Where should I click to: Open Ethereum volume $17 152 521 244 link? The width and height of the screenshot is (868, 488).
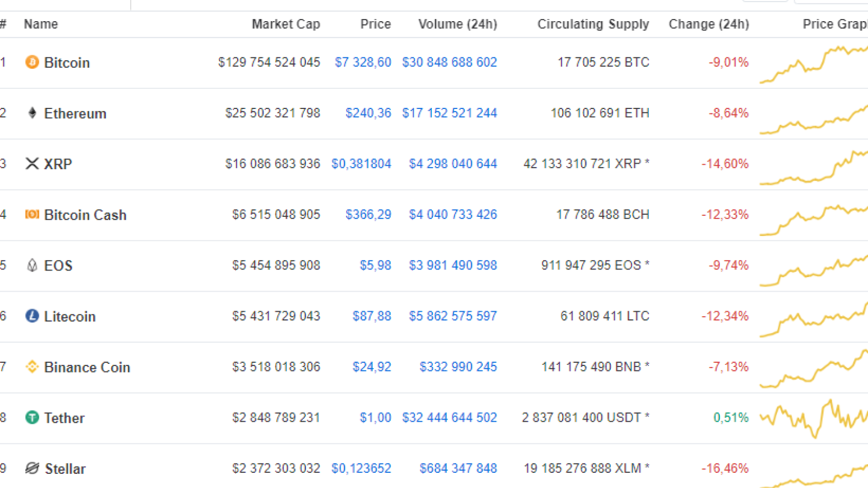pyautogui.click(x=449, y=113)
